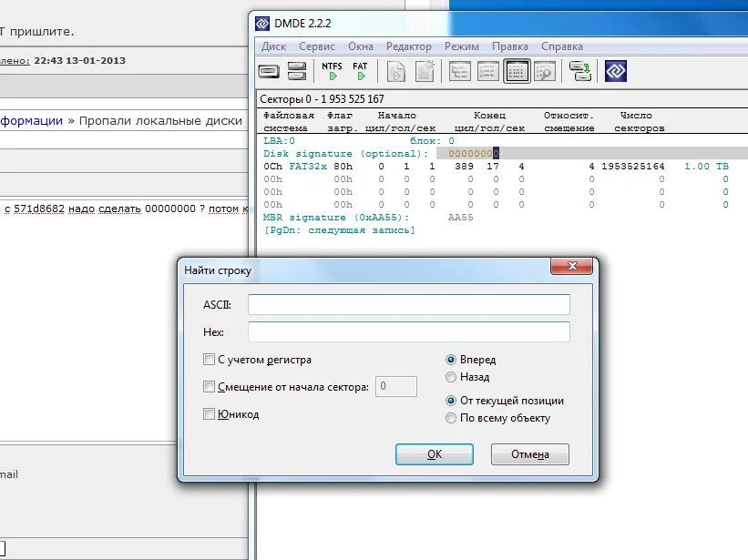Viewport: 748px width, 560px height.
Task: Click the ASCII search input field
Action: click(409, 304)
